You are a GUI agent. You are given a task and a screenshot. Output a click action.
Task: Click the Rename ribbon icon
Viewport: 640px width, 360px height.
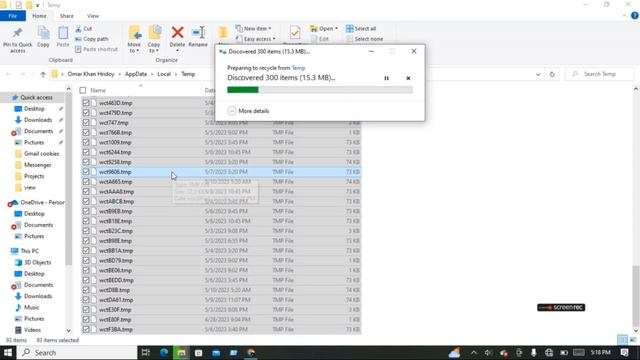tap(198, 32)
